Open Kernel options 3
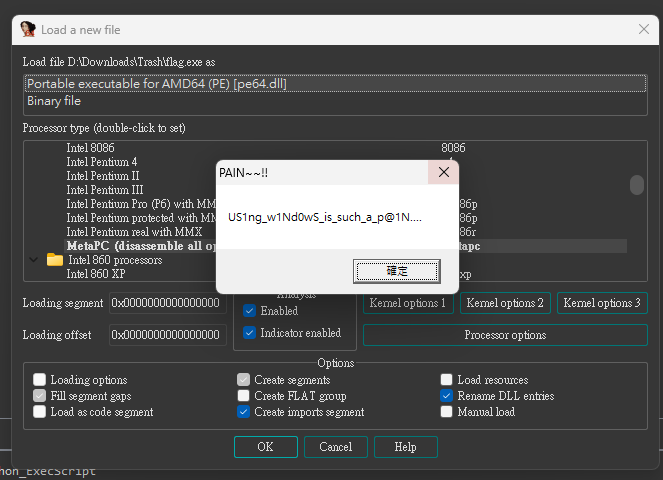This screenshot has height=480, width=663. coord(602,303)
